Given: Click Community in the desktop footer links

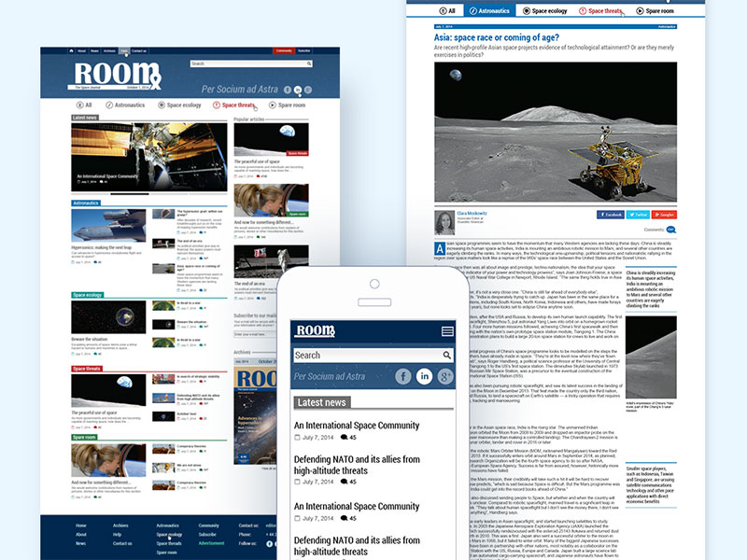Looking at the screenshot, I should tap(208, 525).
